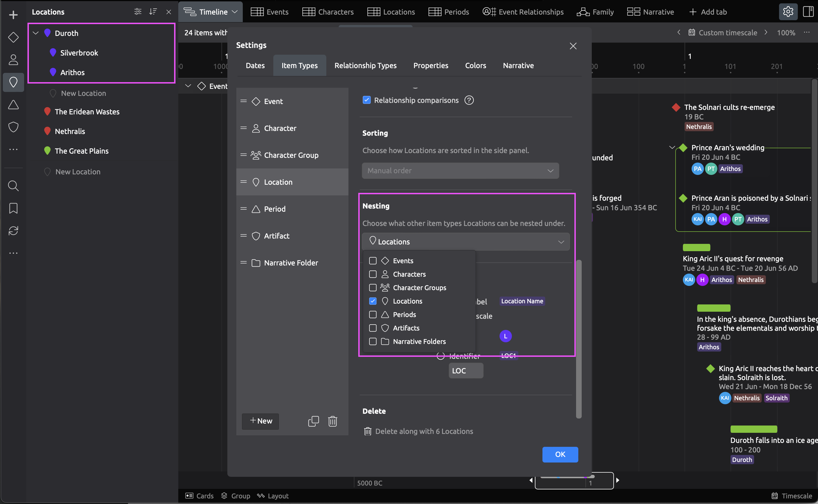Enable the Periods nesting checkbox
The height and width of the screenshot is (504, 818).
(373, 315)
